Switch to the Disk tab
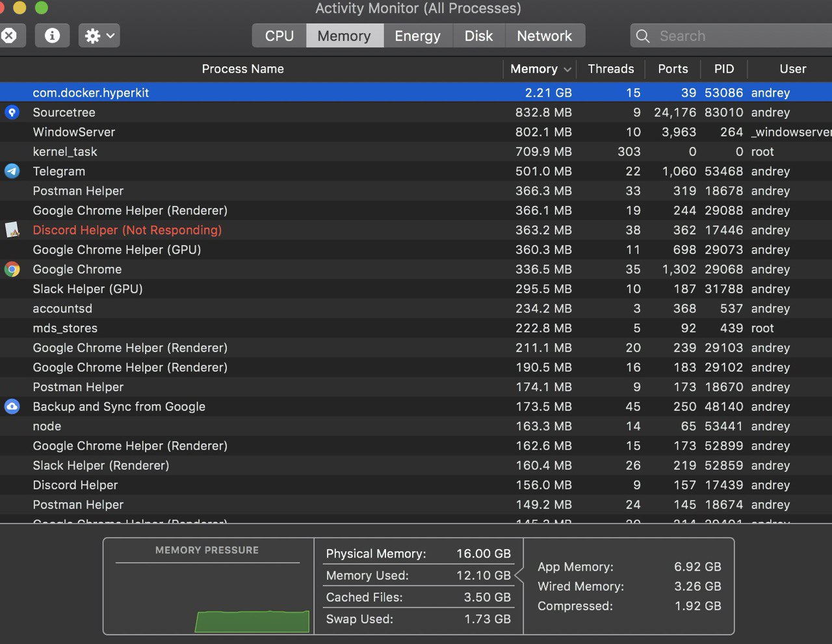This screenshot has width=832, height=644. (478, 36)
